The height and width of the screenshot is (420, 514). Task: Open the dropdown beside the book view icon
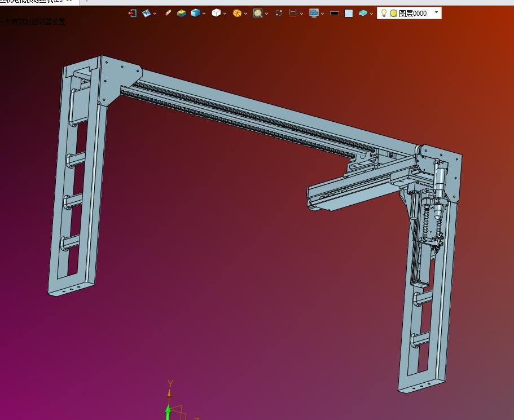coord(155,14)
